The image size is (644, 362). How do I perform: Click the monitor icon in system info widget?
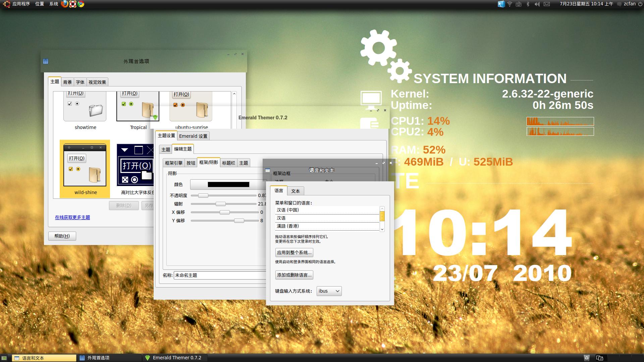371,100
